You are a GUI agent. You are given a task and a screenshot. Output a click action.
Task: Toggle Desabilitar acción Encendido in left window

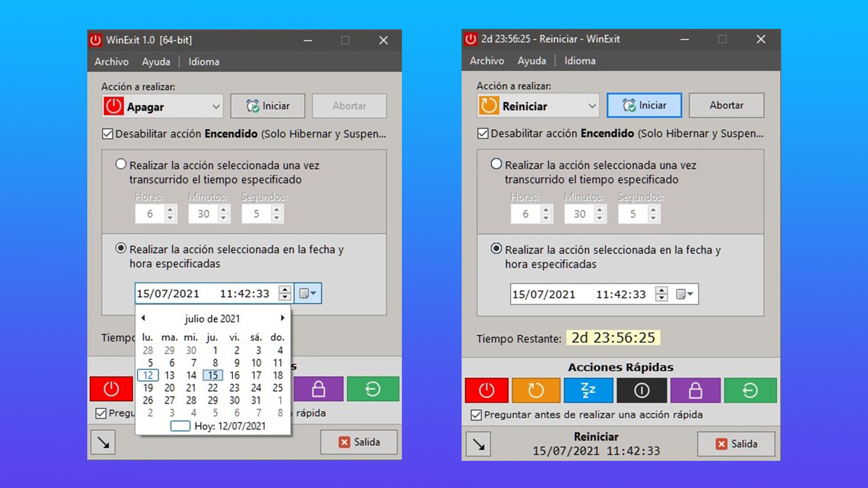[108, 134]
